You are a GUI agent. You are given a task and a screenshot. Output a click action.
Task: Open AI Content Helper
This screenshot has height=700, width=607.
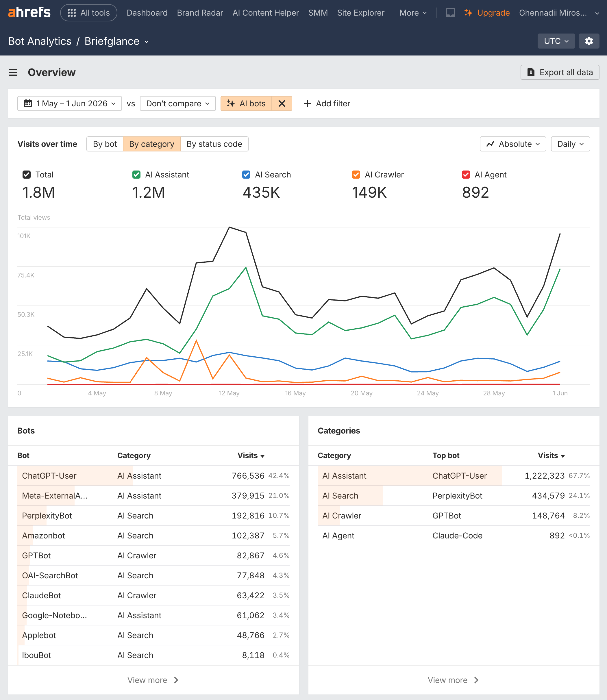click(266, 13)
